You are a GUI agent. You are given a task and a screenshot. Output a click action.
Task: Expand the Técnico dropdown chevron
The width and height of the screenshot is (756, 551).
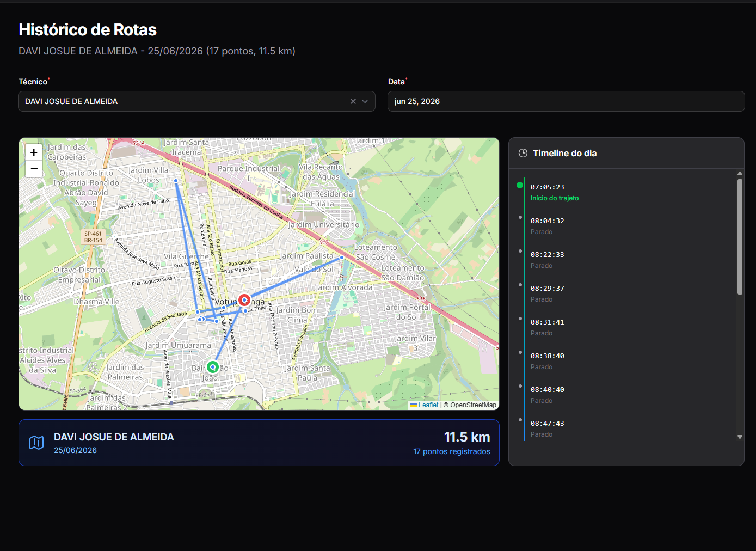(x=365, y=101)
